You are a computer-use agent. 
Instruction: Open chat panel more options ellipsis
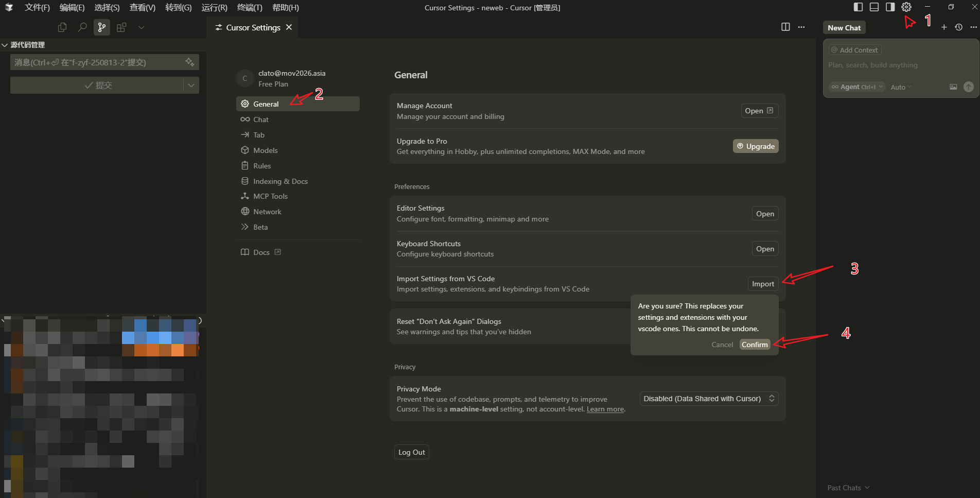click(973, 27)
